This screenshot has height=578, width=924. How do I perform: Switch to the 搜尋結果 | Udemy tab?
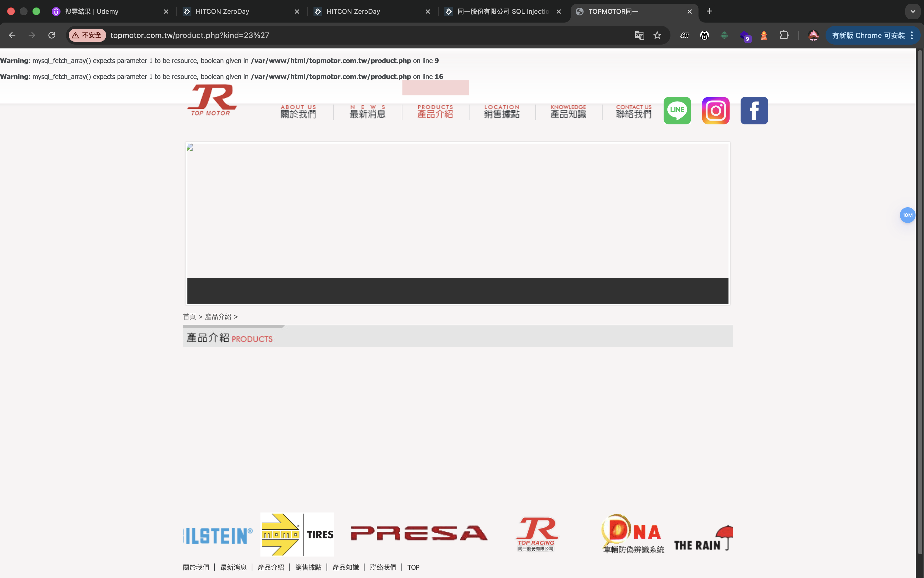coord(110,12)
